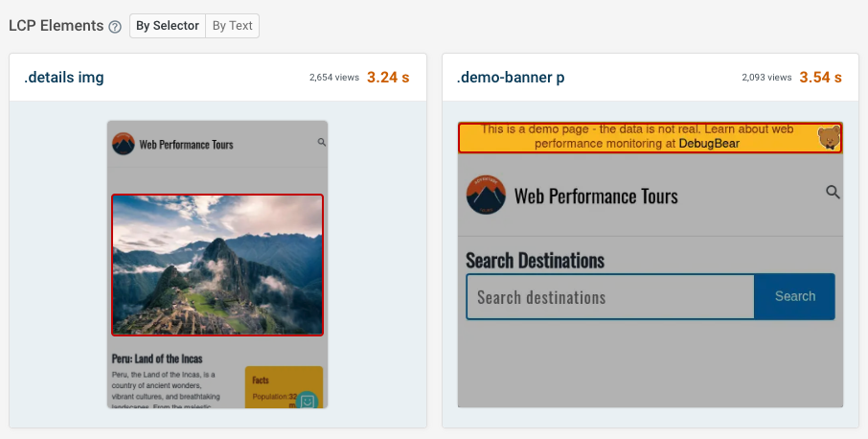The image size is (868, 439).
Task: Click the bear mascot icon in the banner
Action: coord(829,139)
